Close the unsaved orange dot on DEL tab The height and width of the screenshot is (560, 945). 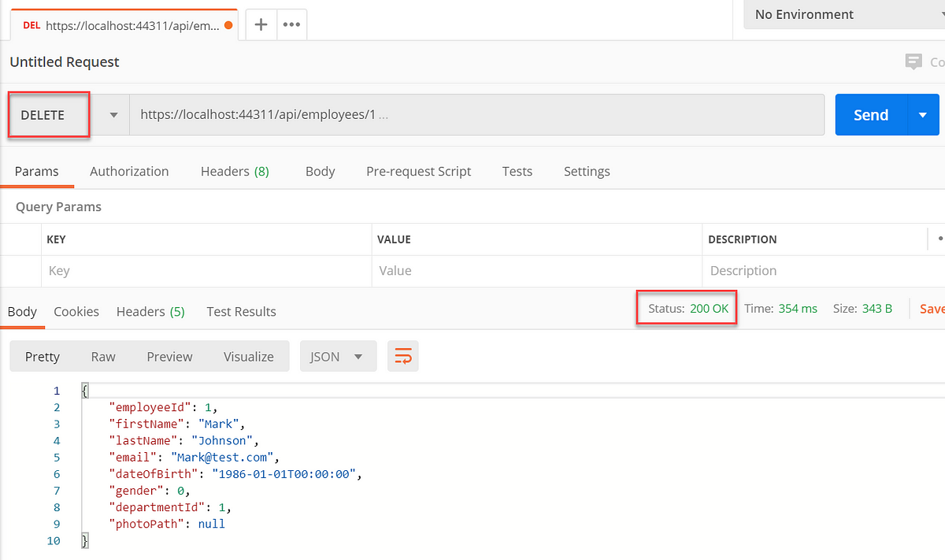click(x=228, y=25)
